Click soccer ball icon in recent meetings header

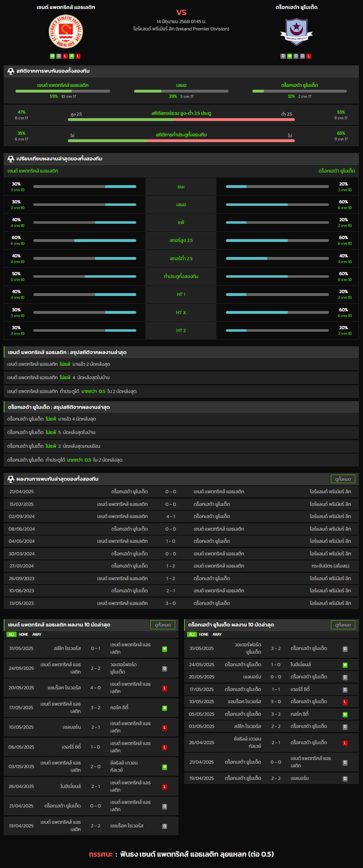pos(11,479)
